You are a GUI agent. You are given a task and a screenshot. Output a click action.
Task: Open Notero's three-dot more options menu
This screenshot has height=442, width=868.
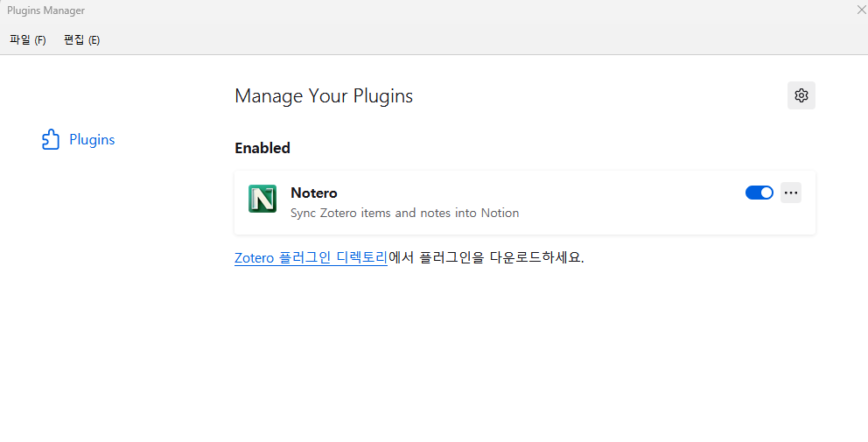(x=791, y=193)
